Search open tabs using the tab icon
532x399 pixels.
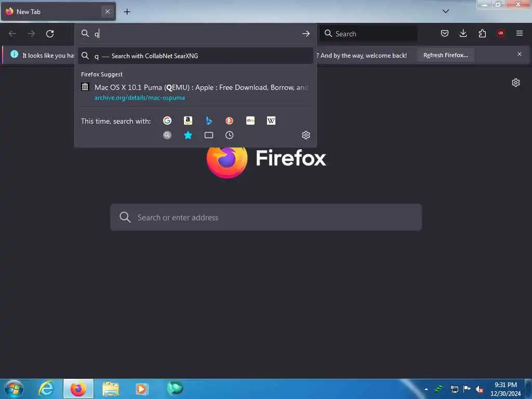(x=209, y=135)
